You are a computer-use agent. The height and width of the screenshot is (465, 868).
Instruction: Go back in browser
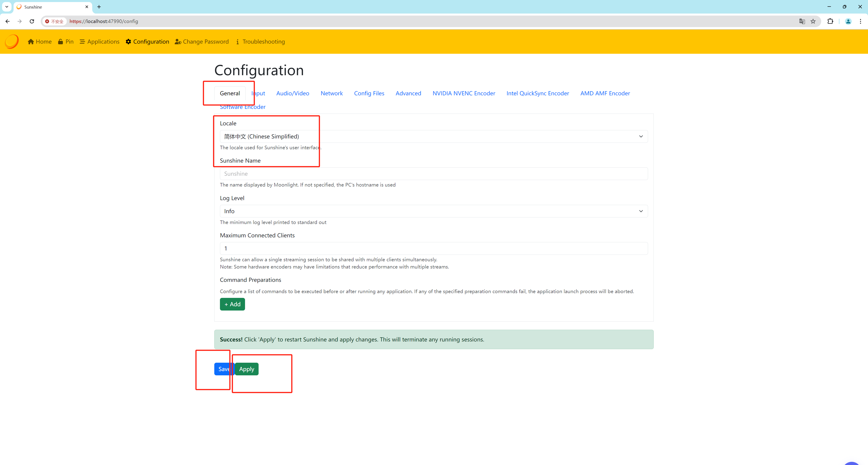(7, 21)
